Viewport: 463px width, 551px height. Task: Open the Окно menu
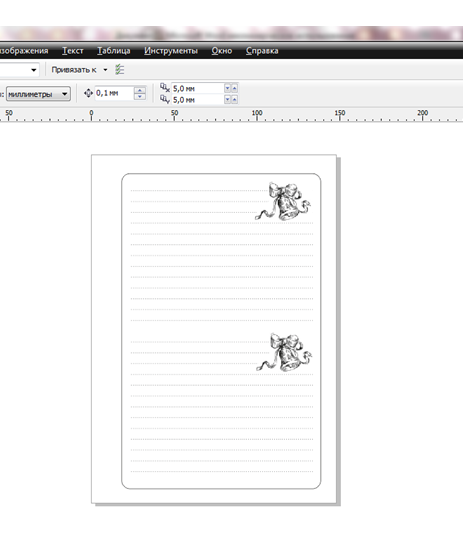[222, 51]
